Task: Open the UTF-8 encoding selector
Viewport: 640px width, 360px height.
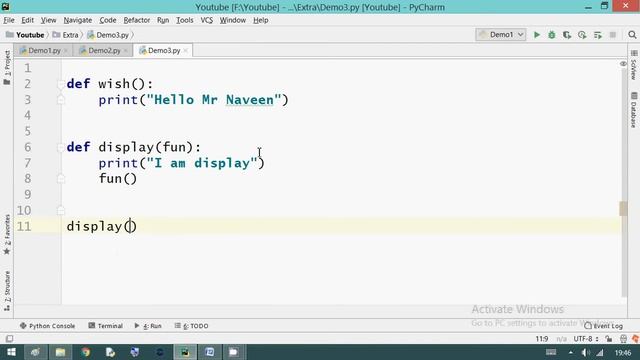Action: [586, 339]
